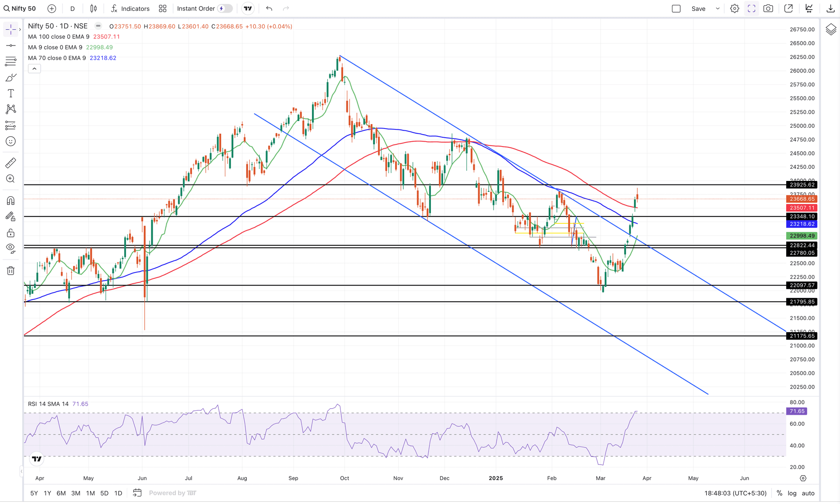Select the Nifty 50 · 1D · NSE legend title

click(58, 26)
